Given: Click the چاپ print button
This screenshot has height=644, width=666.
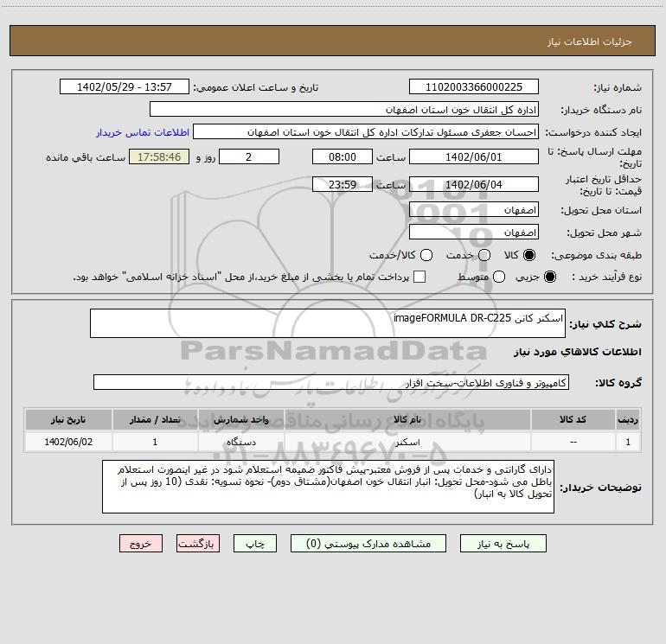Looking at the screenshot, I should coord(255,544).
